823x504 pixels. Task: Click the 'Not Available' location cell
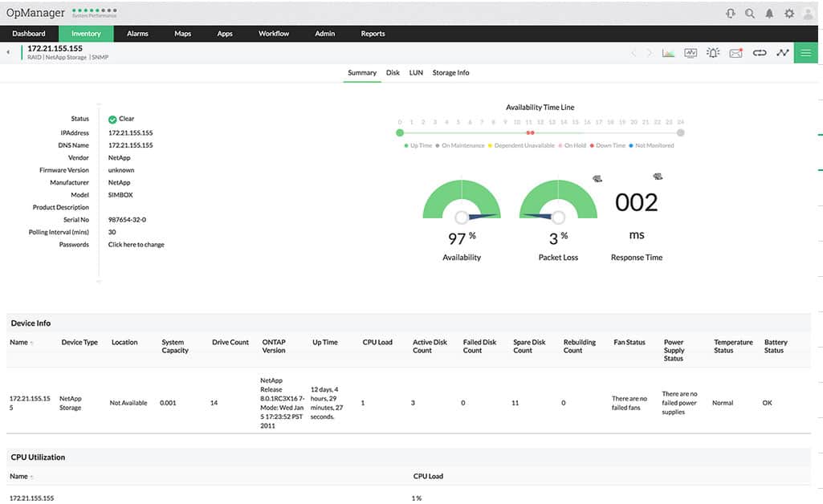[128, 404]
